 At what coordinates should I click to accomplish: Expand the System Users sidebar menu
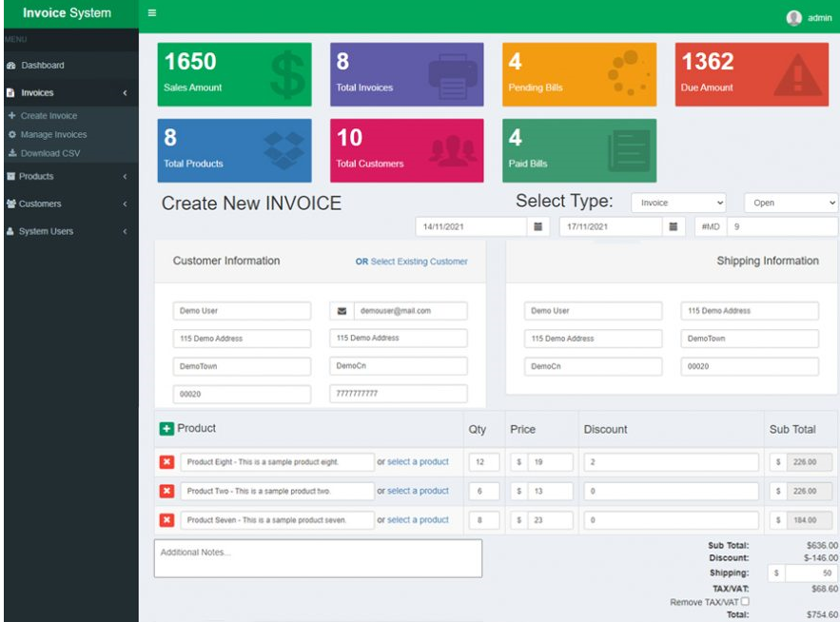[x=66, y=230]
